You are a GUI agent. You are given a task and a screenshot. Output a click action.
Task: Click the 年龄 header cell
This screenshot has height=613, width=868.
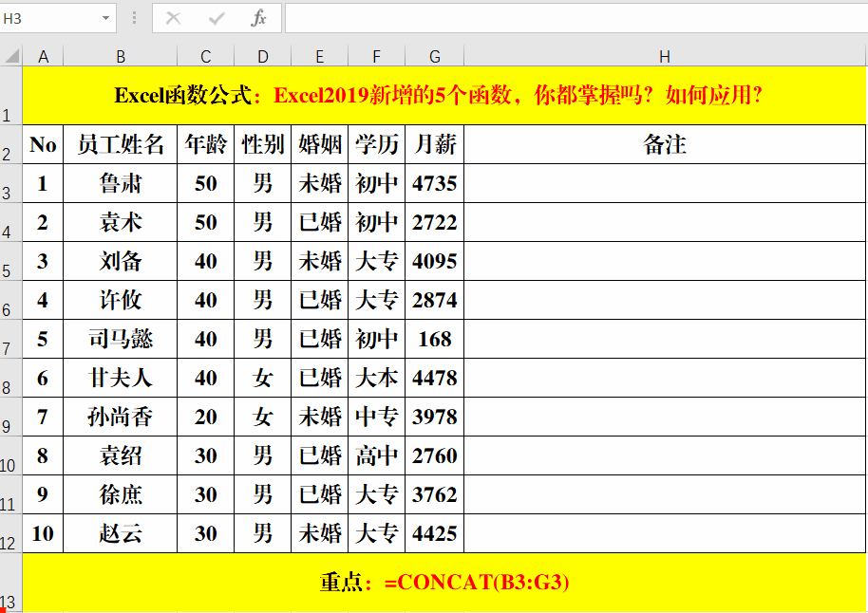205,144
